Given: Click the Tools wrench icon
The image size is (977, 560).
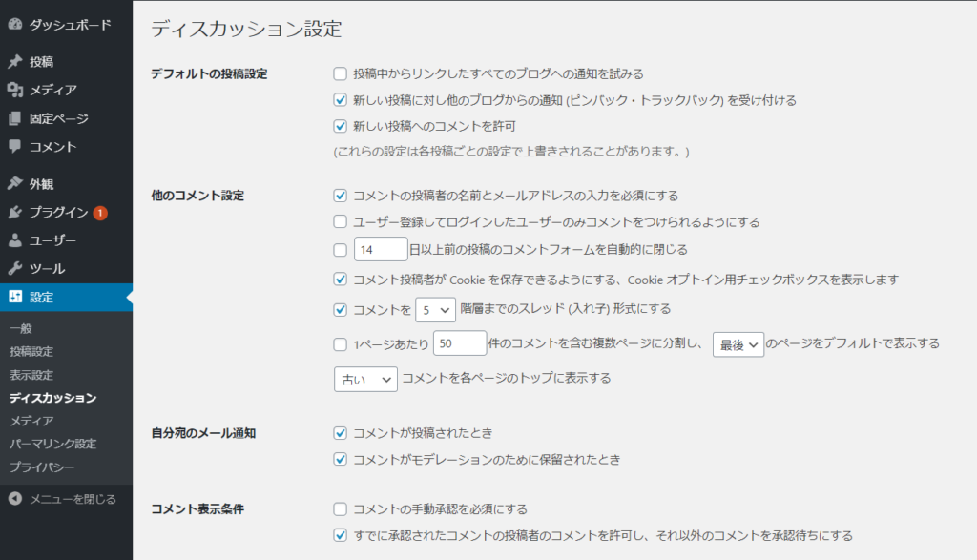Looking at the screenshot, I should [14, 269].
